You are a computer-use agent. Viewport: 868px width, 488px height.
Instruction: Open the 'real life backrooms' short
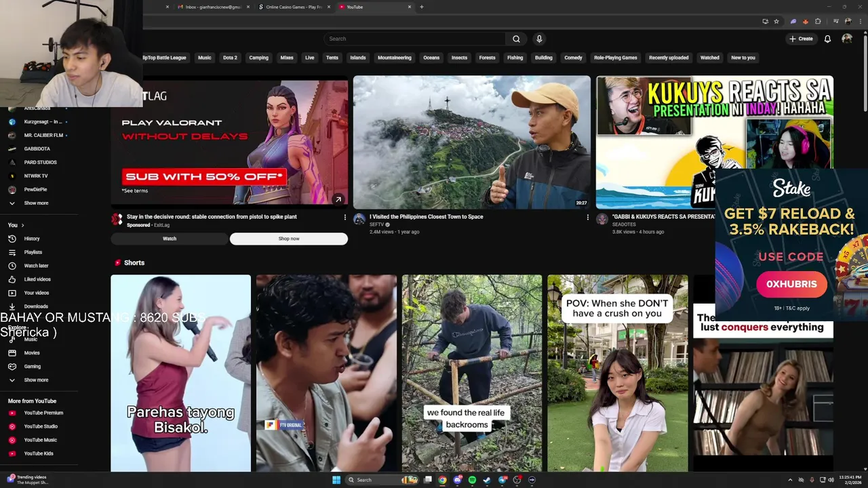coord(472,373)
